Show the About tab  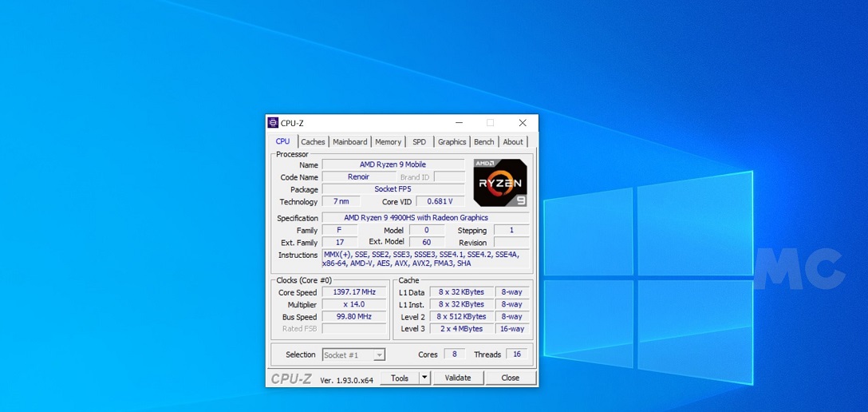[513, 142]
